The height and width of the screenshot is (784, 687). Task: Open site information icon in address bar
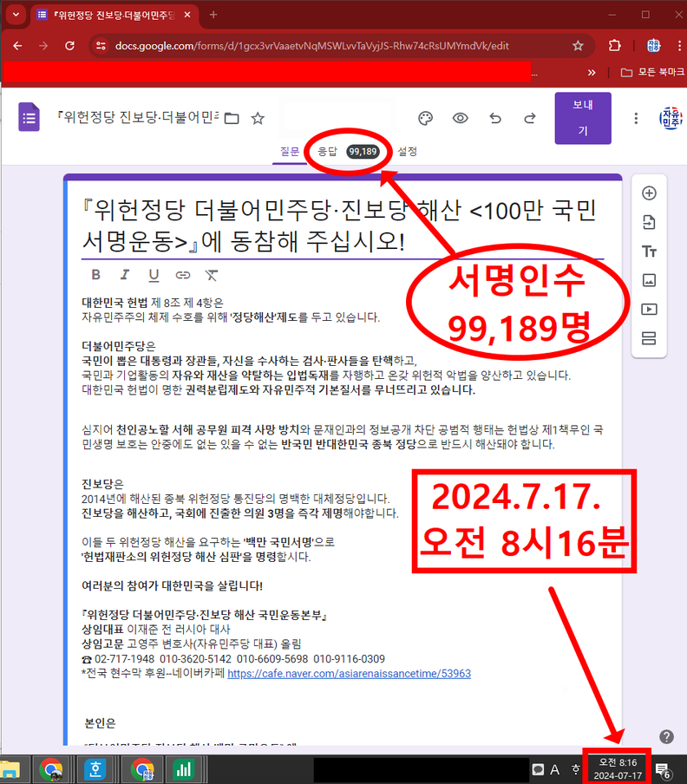click(101, 45)
